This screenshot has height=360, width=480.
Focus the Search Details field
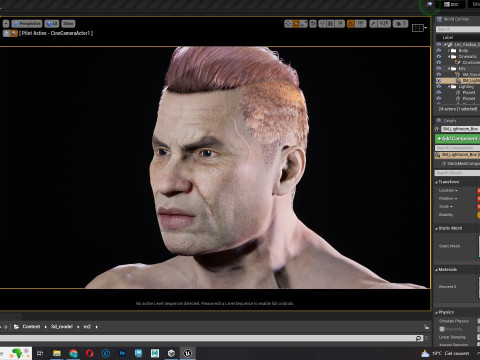click(457, 173)
